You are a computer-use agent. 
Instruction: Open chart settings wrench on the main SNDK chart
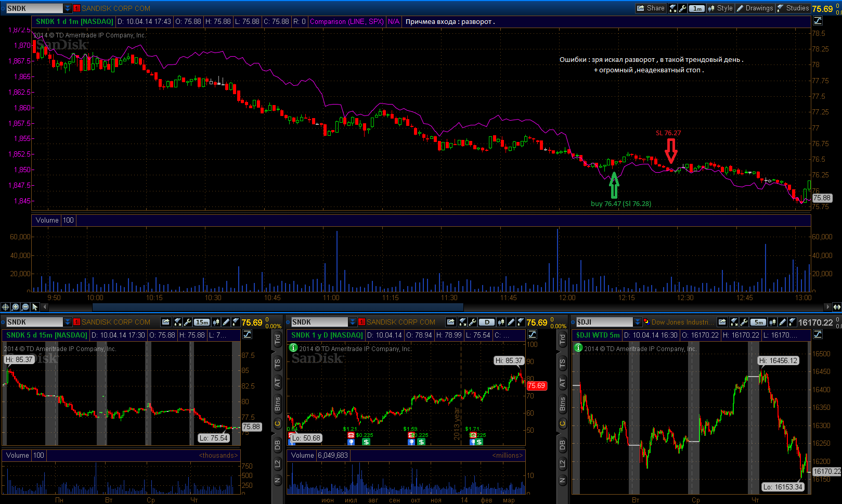(682, 8)
